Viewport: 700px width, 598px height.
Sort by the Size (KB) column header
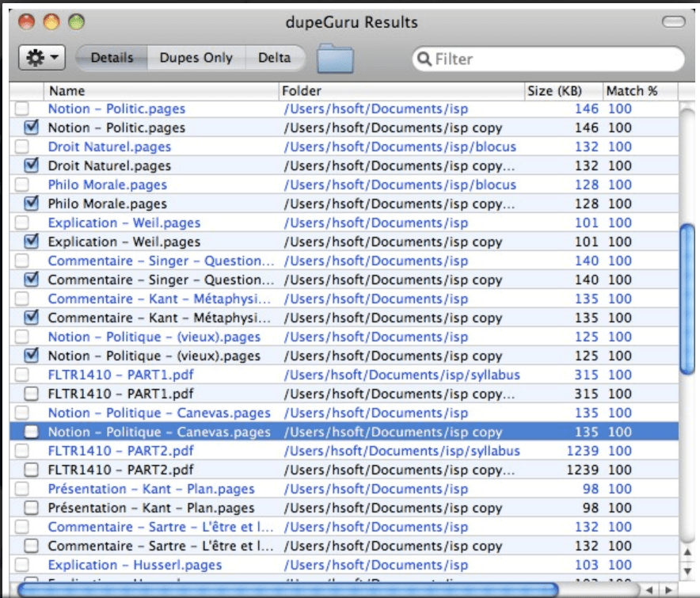tap(556, 90)
